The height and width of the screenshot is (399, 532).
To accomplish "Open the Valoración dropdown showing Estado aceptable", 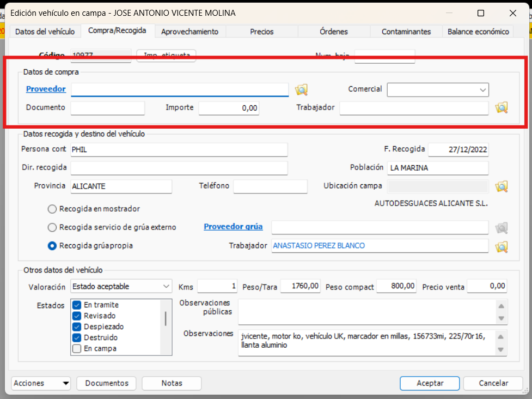I will pos(166,286).
